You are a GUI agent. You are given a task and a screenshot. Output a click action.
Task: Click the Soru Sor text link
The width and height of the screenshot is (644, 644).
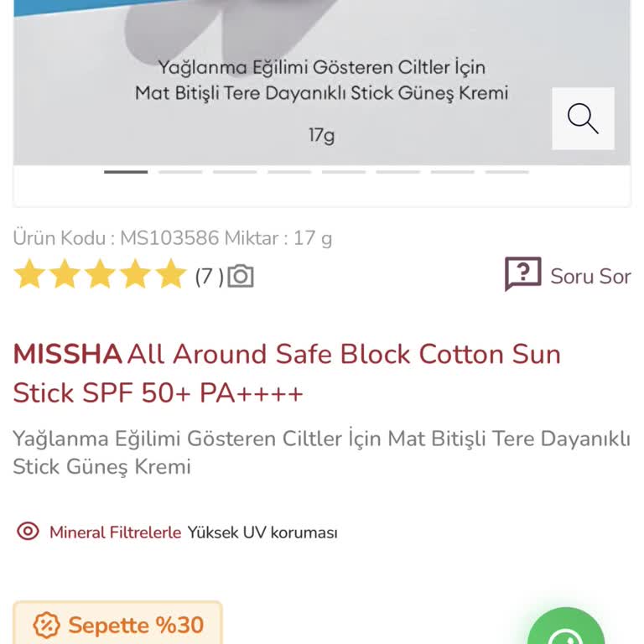pos(590,276)
